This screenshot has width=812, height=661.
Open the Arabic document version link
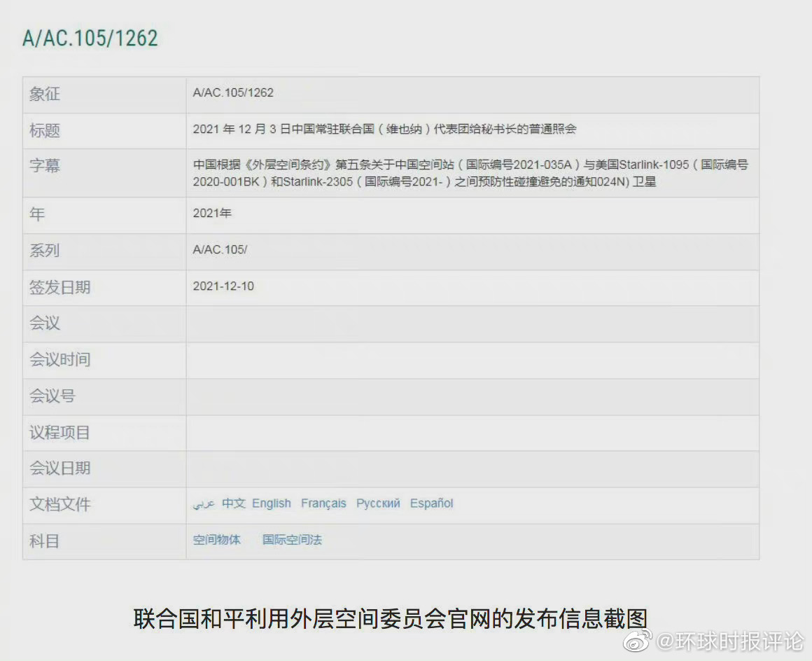pyautogui.click(x=204, y=503)
